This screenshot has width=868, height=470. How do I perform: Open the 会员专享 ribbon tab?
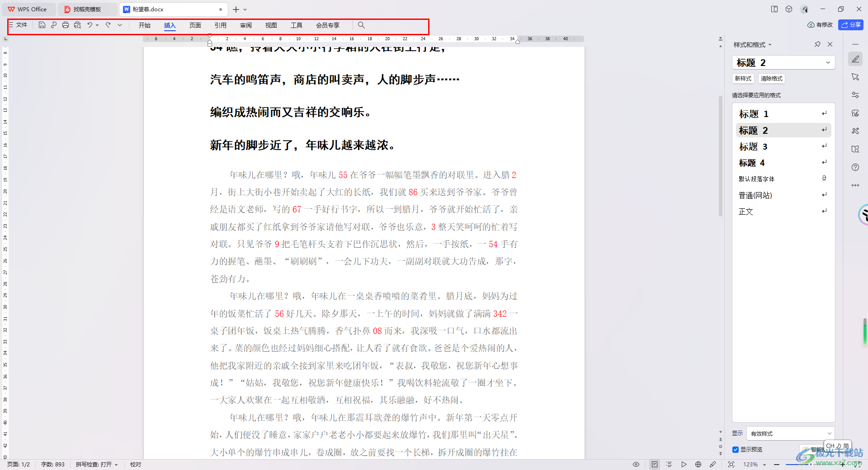[x=328, y=25]
